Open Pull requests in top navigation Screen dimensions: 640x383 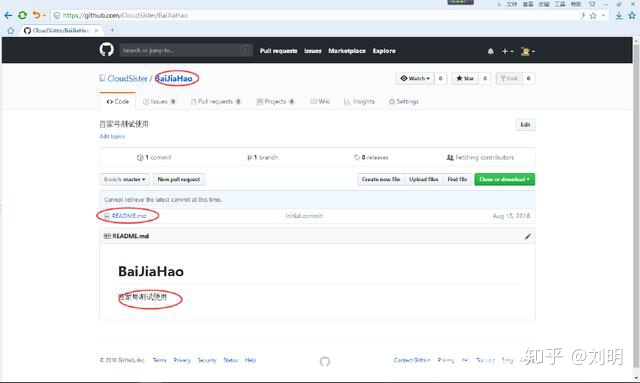point(278,51)
